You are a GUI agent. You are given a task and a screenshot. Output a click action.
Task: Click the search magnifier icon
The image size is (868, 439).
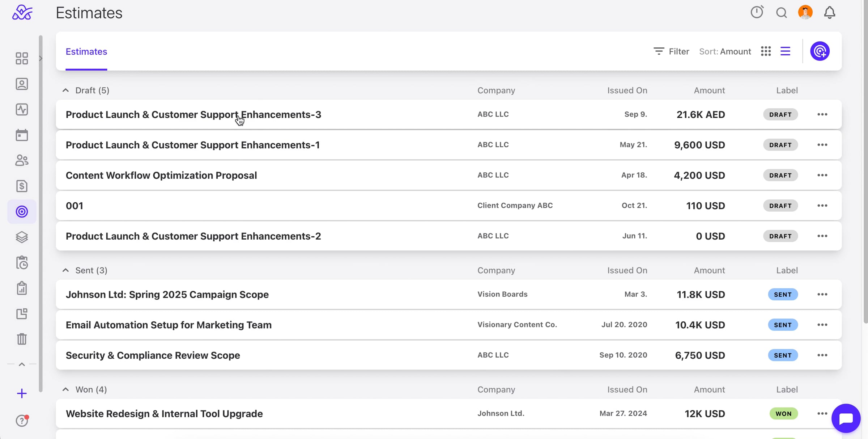(781, 13)
